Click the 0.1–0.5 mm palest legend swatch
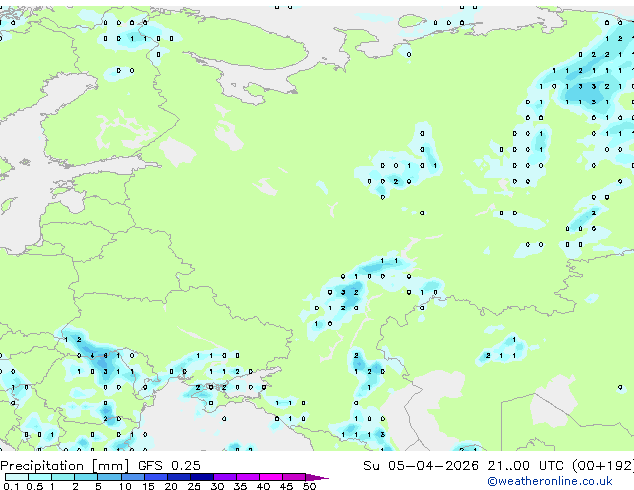Image resolution: width=634 pixels, height=490 pixels. coord(17,477)
